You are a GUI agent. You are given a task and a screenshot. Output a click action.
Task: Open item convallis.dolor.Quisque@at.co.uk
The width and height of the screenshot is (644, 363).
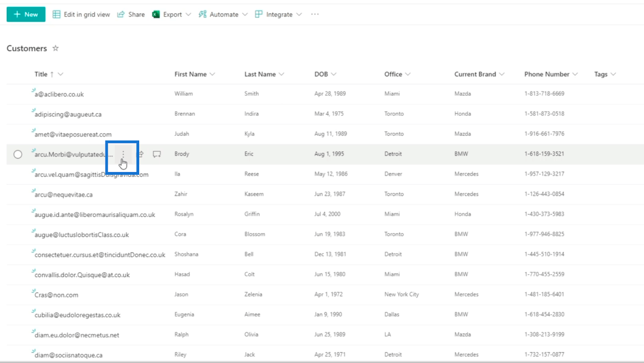click(x=82, y=275)
